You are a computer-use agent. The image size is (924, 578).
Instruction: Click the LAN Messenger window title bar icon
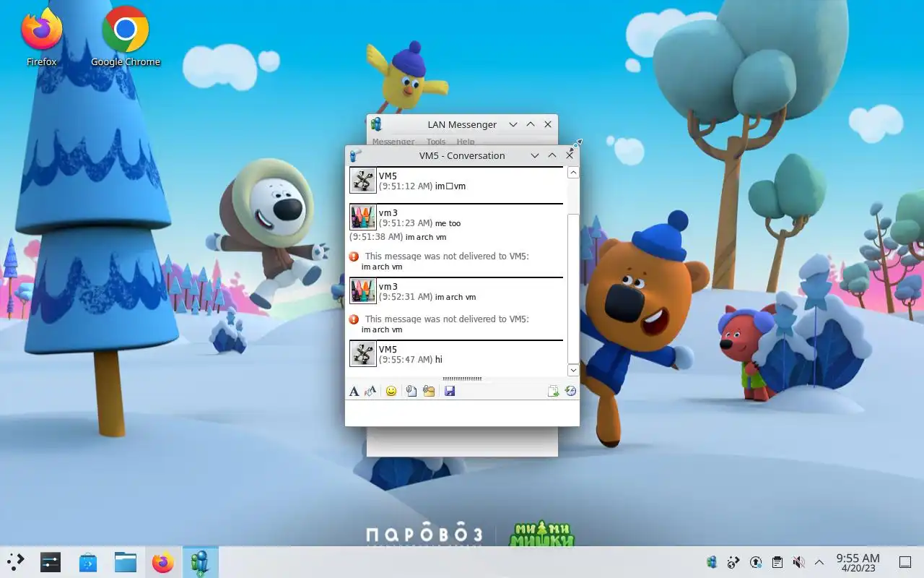pos(376,124)
